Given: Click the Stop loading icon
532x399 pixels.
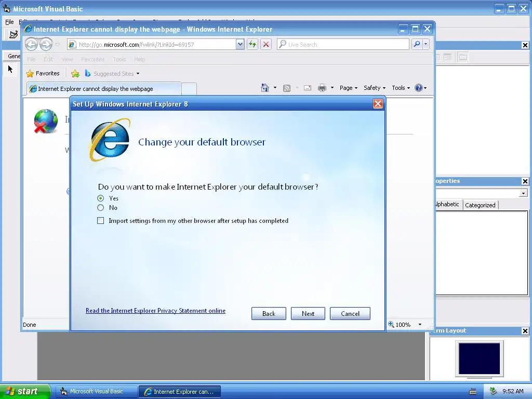Looking at the screenshot, I should [x=266, y=45].
